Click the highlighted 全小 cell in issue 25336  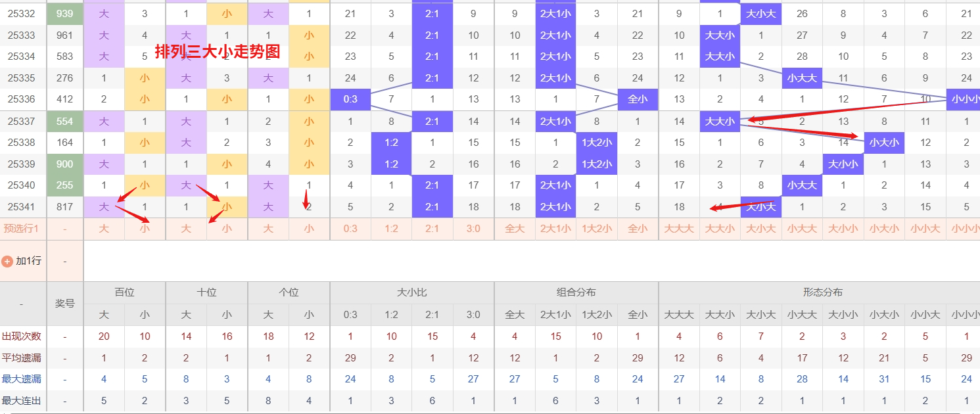point(638,100)
